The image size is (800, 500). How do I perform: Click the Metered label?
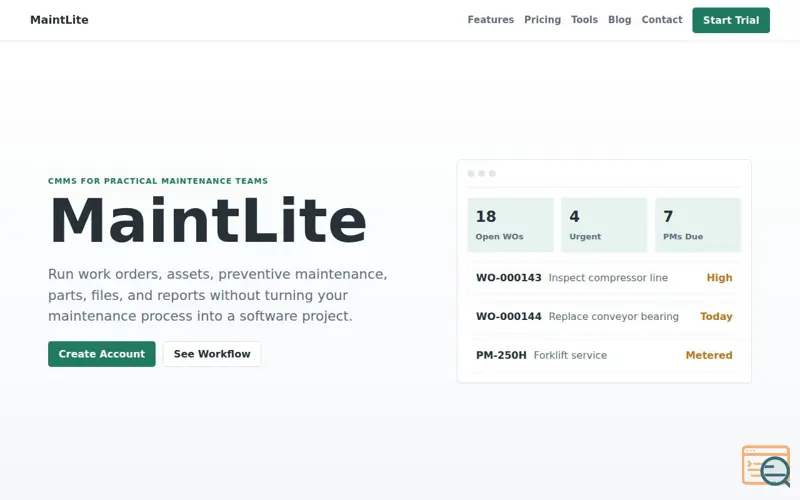pos(709,356)
